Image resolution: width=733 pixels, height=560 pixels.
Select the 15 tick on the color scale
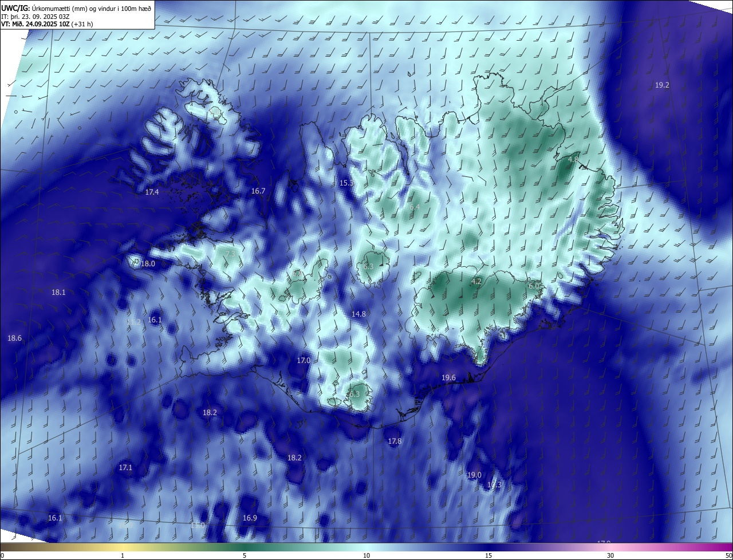pyautogui.click(x=488, y=555)
